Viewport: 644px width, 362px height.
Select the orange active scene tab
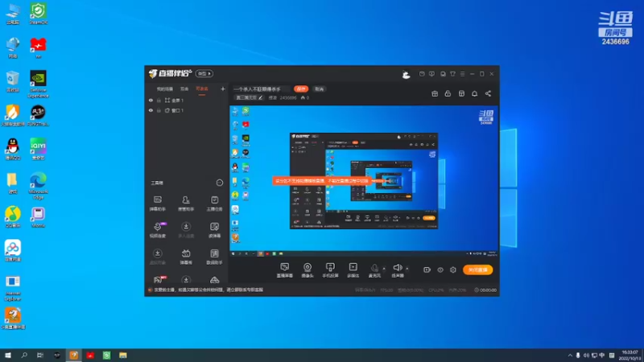pos(202,88)
